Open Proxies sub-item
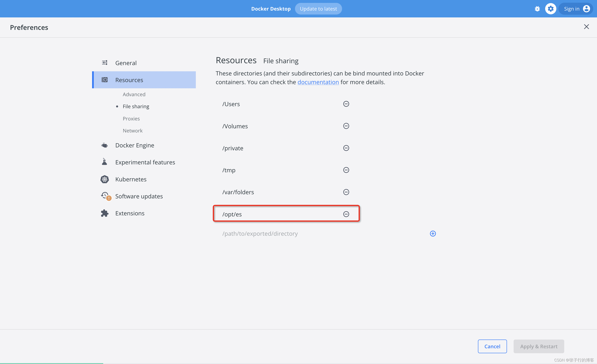597x364 pixels. (131, 119)
